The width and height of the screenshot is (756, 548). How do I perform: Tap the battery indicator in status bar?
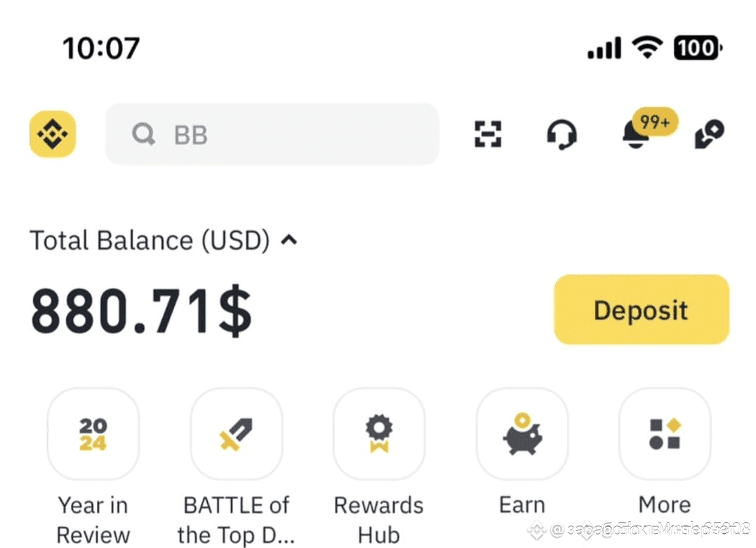[x=697, y=48]
